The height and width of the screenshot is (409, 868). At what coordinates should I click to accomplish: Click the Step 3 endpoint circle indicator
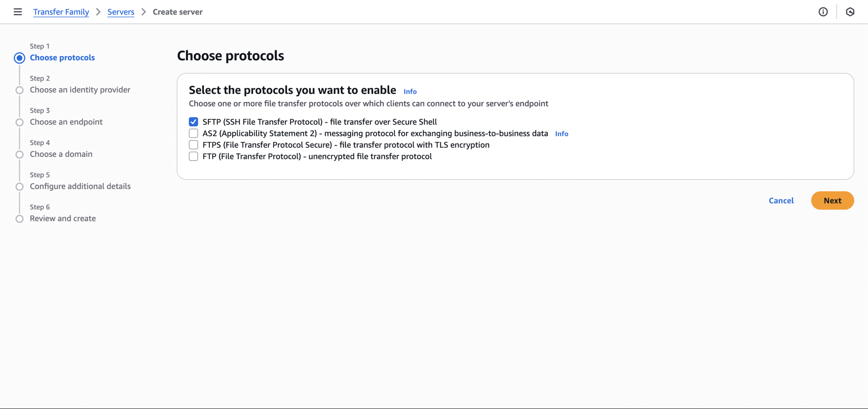pos(20,122)
